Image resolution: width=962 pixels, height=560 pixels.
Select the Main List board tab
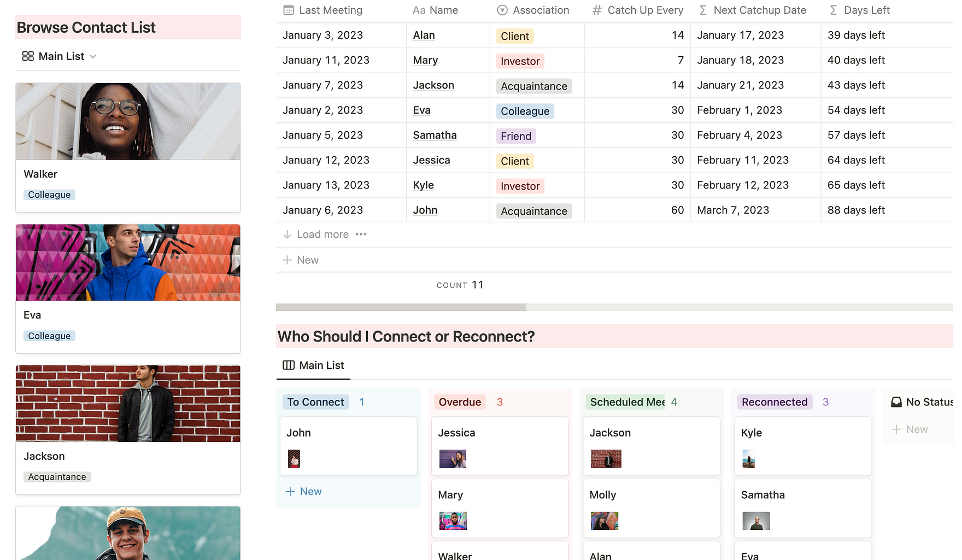[x=314, y=366]
